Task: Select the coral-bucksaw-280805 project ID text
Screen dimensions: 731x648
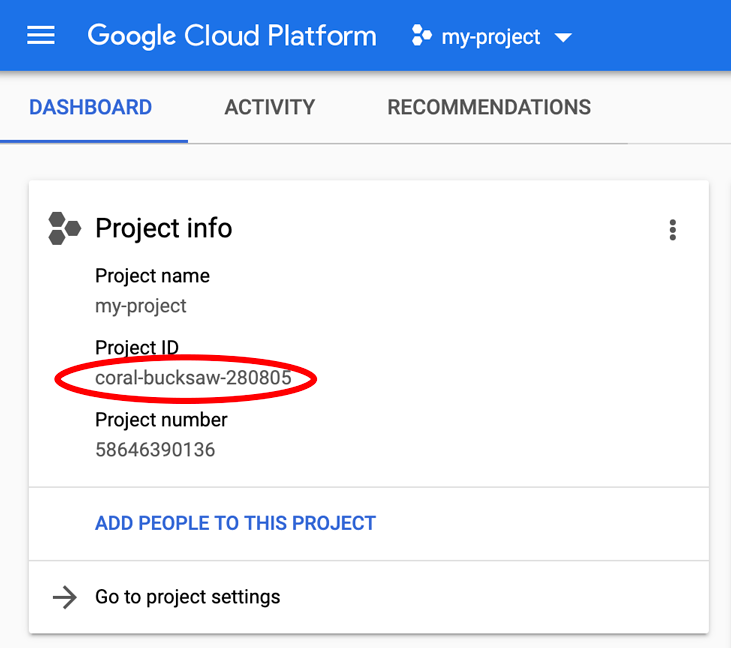Action: [x=193, y=378]
